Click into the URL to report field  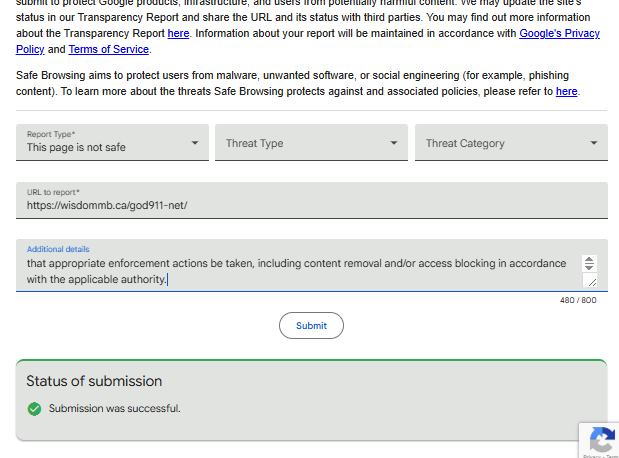click(x=311, y=200)
